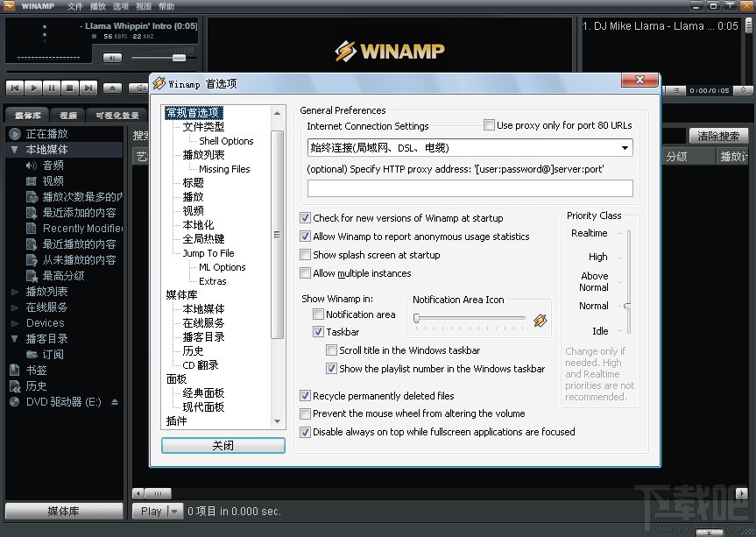Click the Eject button on the player controls
The height and width of the screenshot is (537, 756).
tap(112, 88)
